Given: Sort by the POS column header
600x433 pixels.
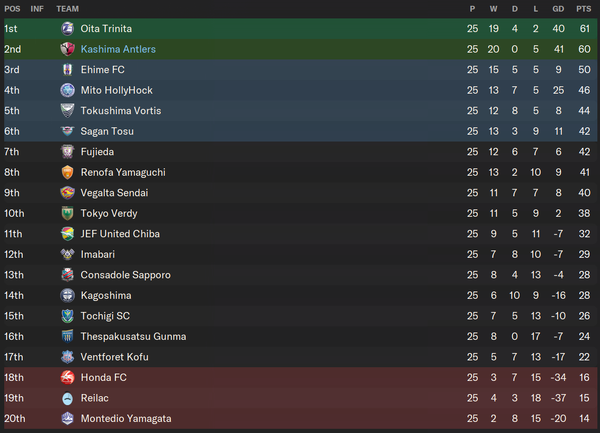Looking at the screenshot, I should [x=12, y=9].
